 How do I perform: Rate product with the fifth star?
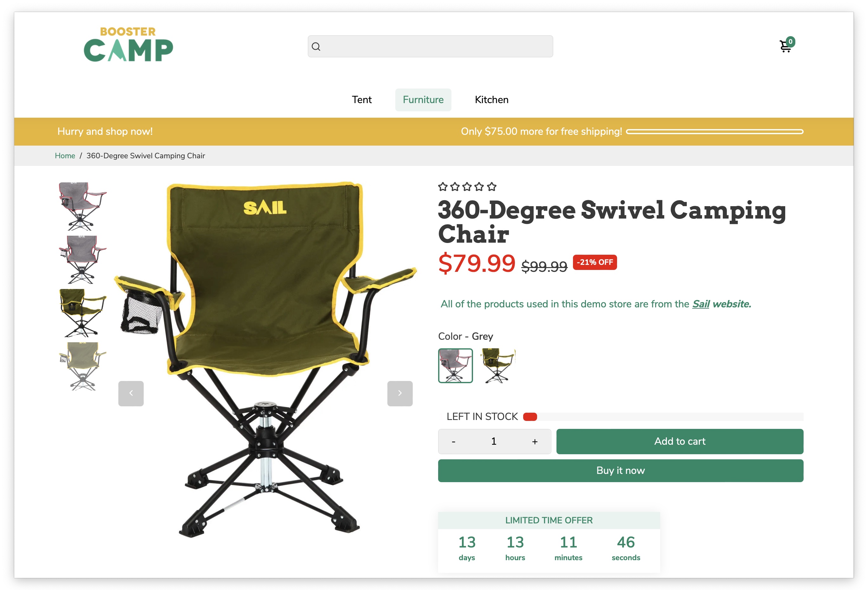[x=491, y=186]
